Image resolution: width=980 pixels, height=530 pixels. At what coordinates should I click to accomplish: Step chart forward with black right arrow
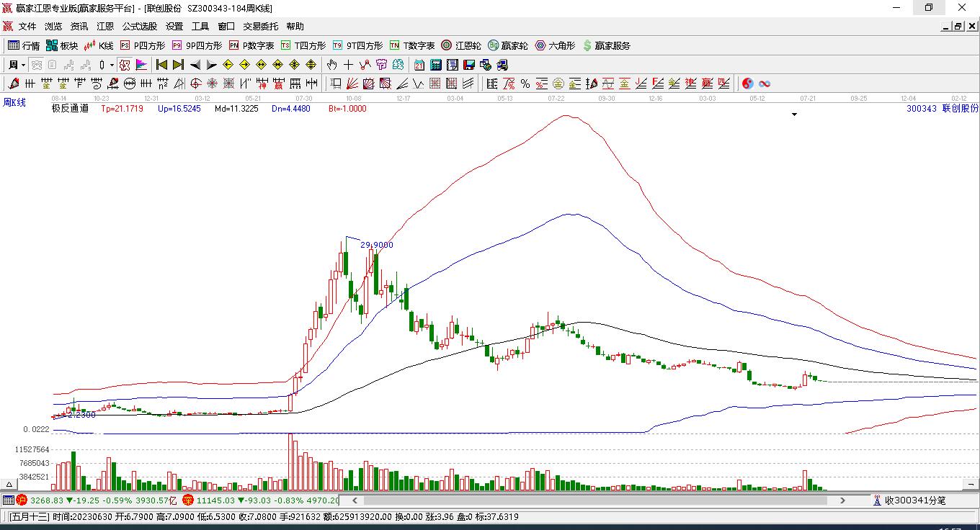(x=211, y=65)
